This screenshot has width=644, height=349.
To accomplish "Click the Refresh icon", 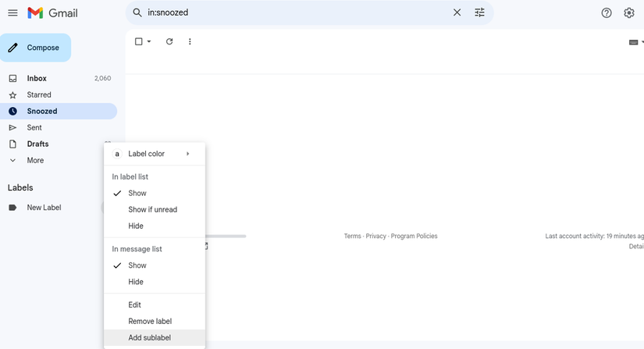I will (x=169, y=41).
